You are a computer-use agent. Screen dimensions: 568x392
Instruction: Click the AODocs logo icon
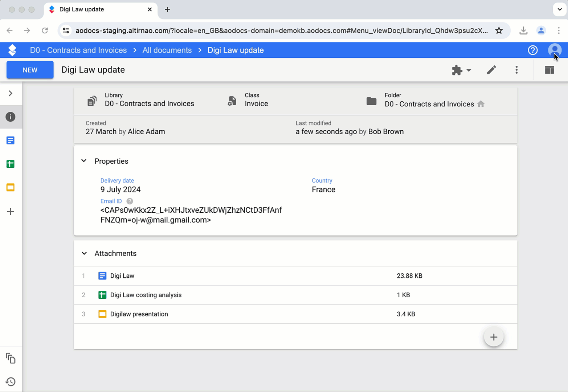(12, 50)
